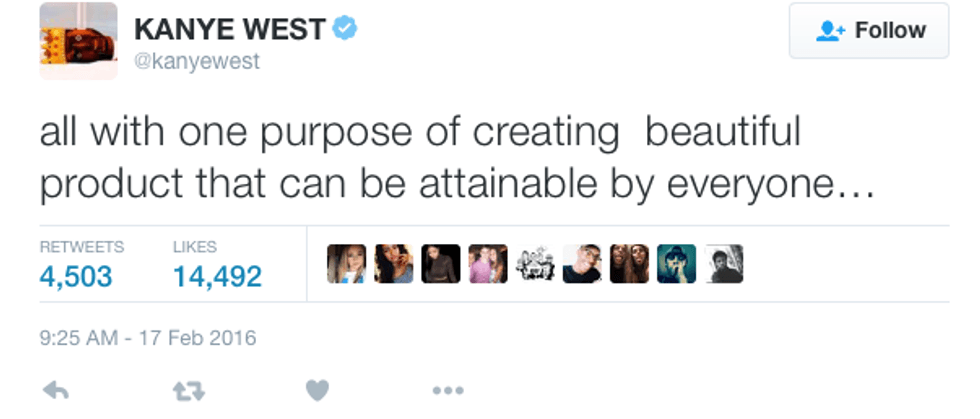Open the @kanyewest handle link
The image size is (980, 419).
coord(196,61)
